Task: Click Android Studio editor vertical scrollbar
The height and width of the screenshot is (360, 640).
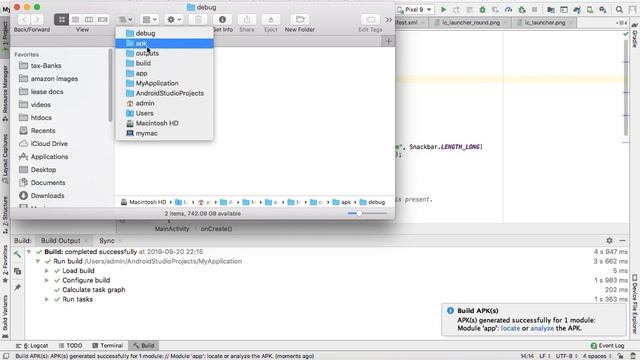Action: tap(626, 88)
